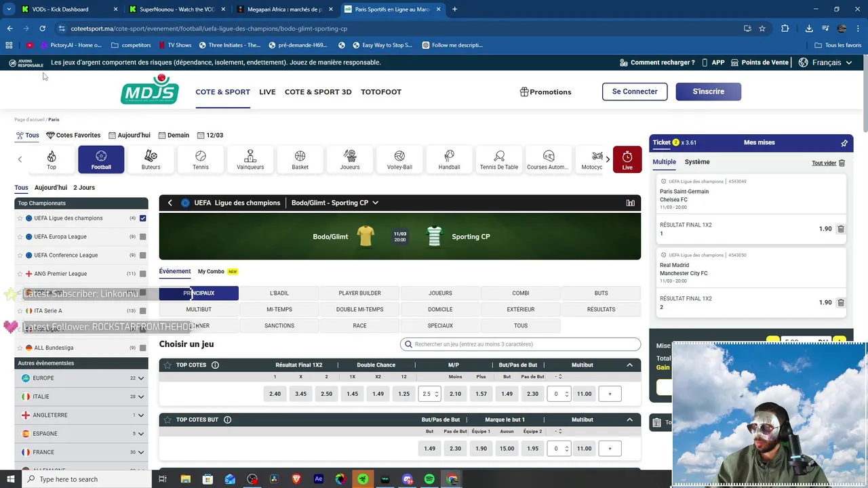Select the Volley-Ball category icon
This screenshot has height=488, width=868.
click(x=399, y=160)
